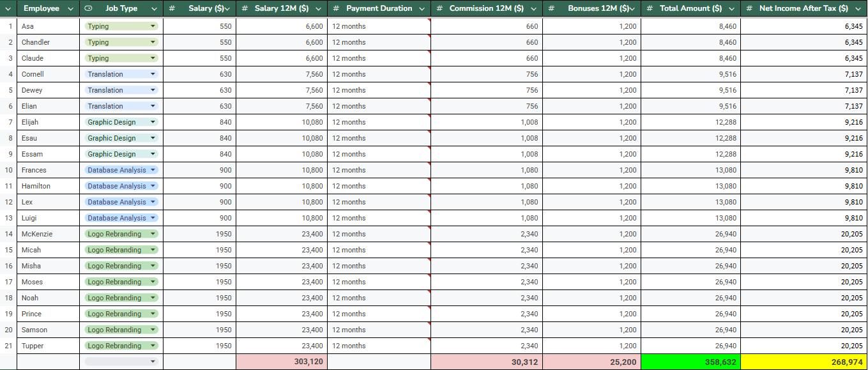Image resolution: width=868 pixels, height=370 pixels.
Task: Open the empty job type chip in the totals row
Action: click(121, 362)
